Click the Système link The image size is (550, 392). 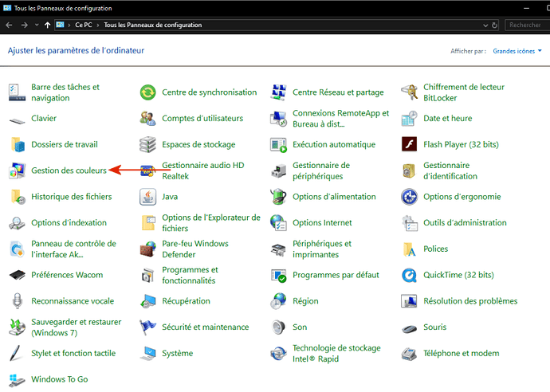(x=177, y=353)
